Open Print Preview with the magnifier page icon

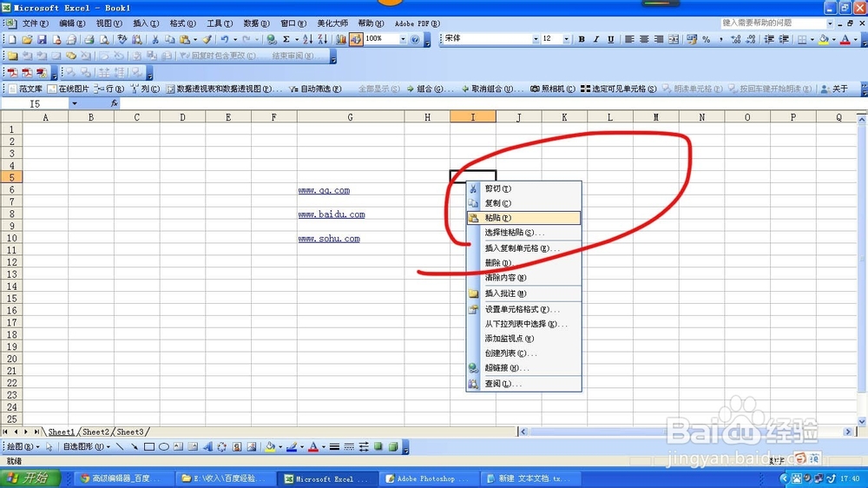tap(104, 39)
